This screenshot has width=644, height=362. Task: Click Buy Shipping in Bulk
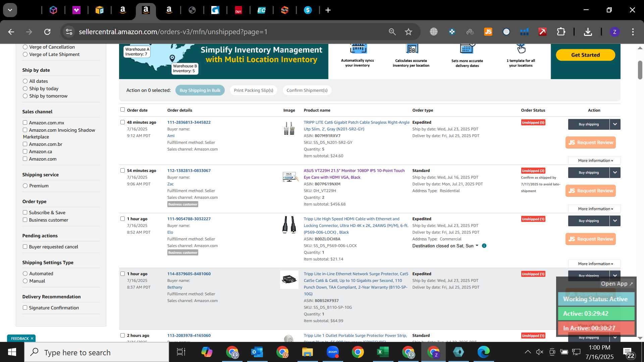click(x=200, y=90)
